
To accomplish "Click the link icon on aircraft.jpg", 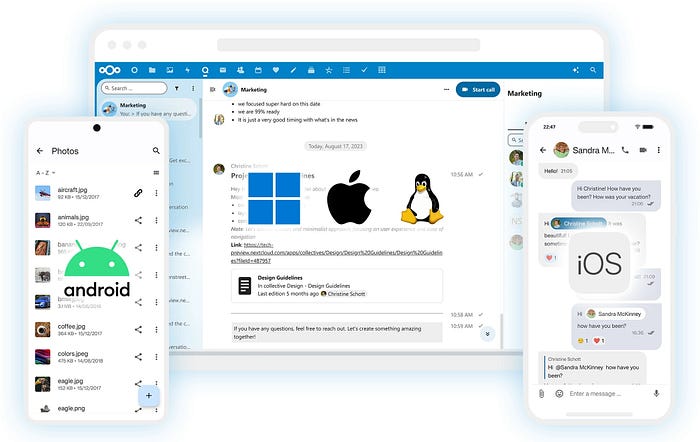I will coord(138,193).
